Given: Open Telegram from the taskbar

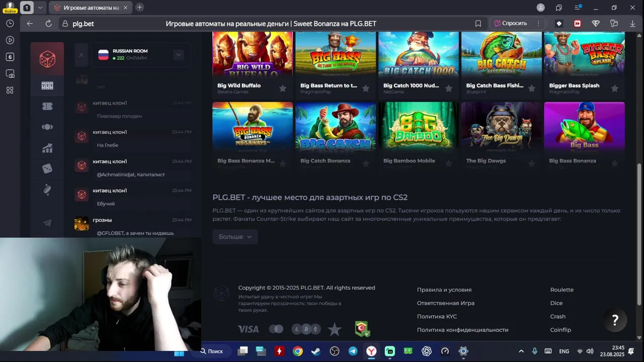Looking at the screenshot, I should (353, 351).
